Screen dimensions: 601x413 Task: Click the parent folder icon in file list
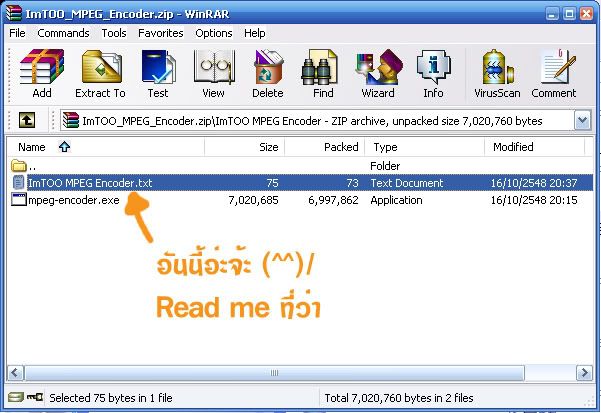(x=18, y=166)
